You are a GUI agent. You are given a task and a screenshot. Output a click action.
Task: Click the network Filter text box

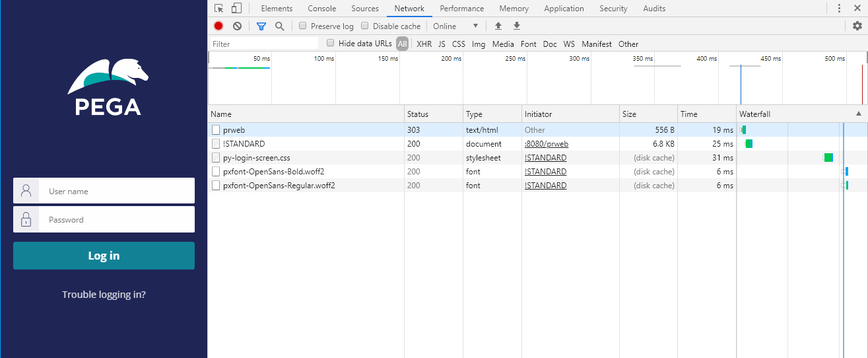point(264,44)
